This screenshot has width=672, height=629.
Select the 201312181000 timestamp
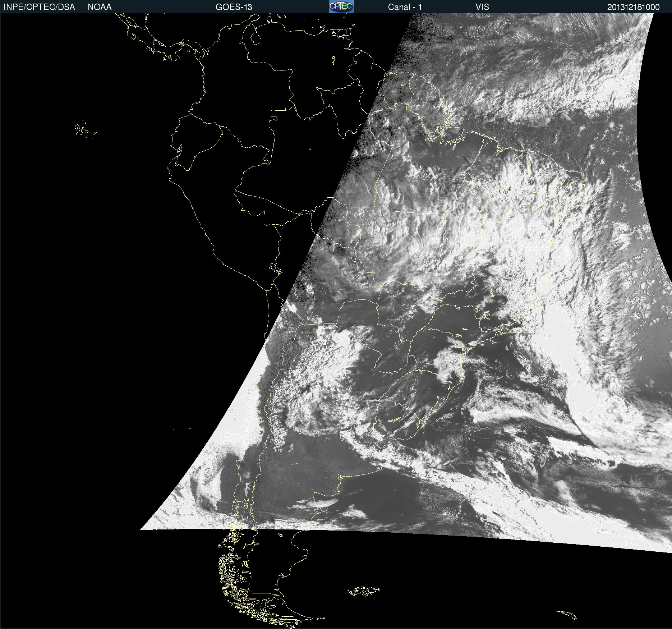[x=634, y=7]
